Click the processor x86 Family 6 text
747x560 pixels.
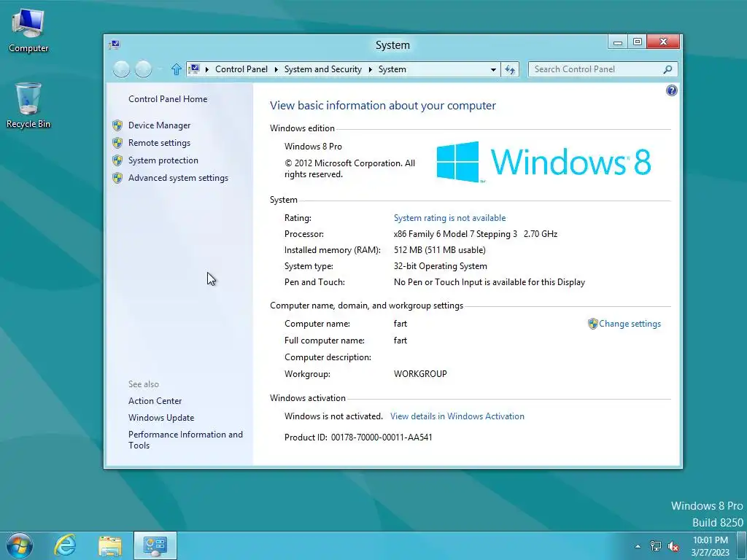click(476, 234)
